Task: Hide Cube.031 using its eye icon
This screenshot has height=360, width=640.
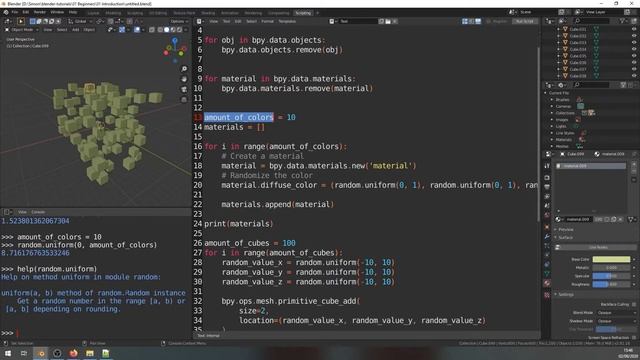Action: tap(634, 29)
